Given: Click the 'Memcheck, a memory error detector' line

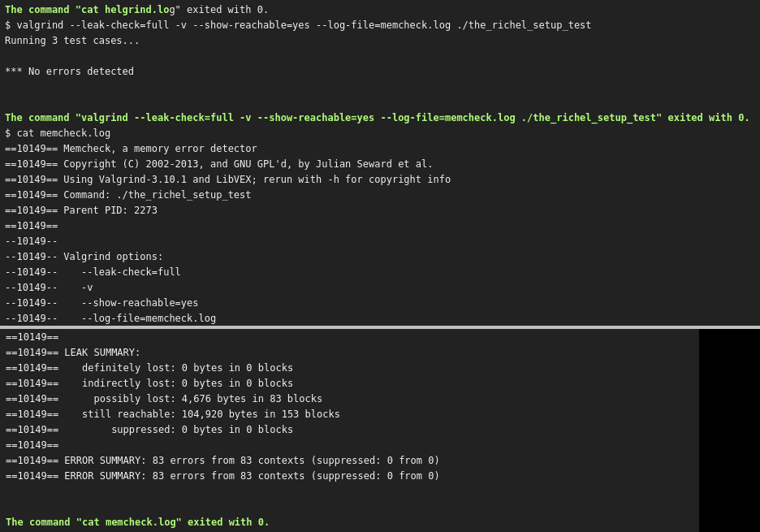Looking at the screenshot, I should 131,149.
